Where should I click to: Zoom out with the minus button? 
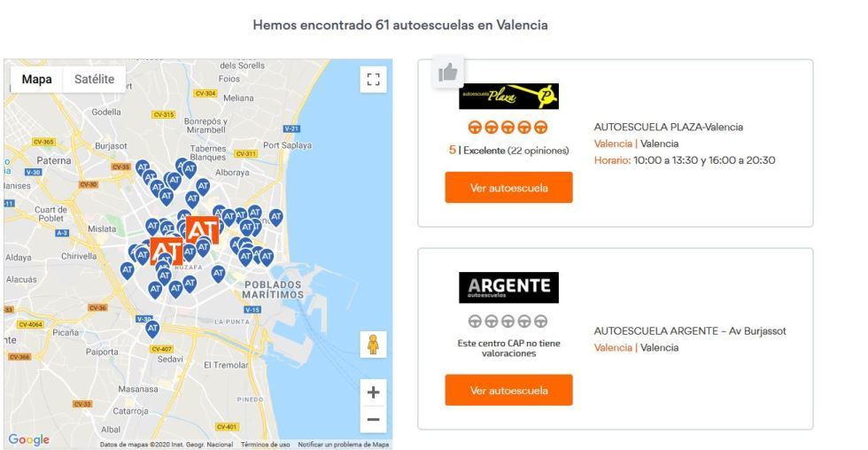pyautogui.click(x=373, y=420)
